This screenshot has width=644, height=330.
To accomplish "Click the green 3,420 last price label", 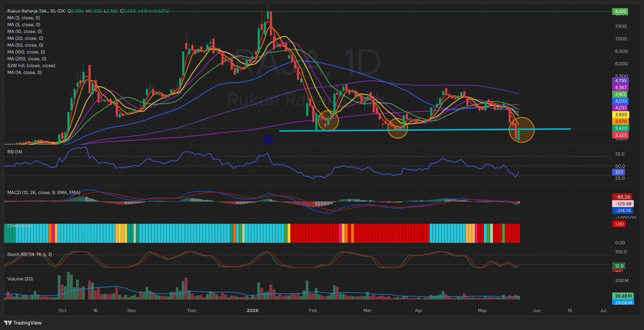I will point(620,128).
